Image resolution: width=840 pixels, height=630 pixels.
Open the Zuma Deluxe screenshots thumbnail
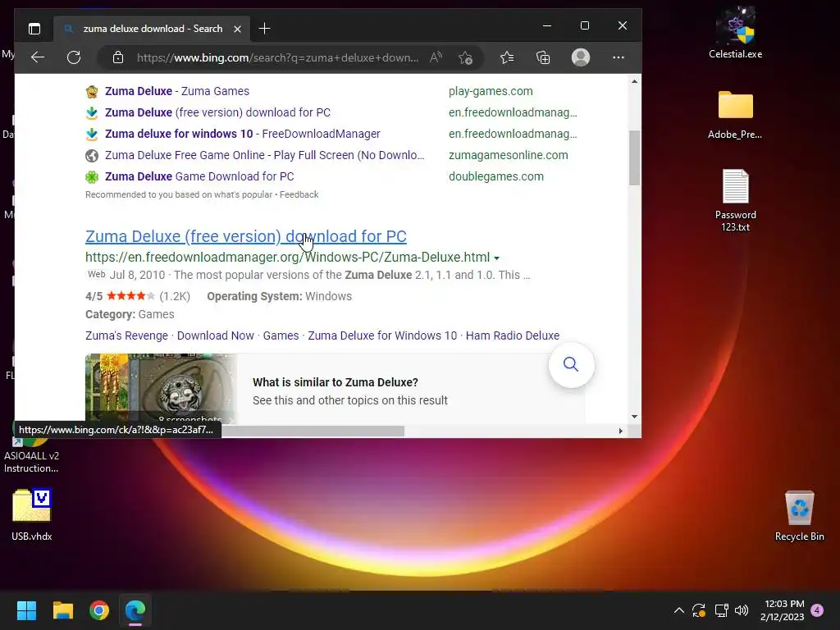(161, 388)
